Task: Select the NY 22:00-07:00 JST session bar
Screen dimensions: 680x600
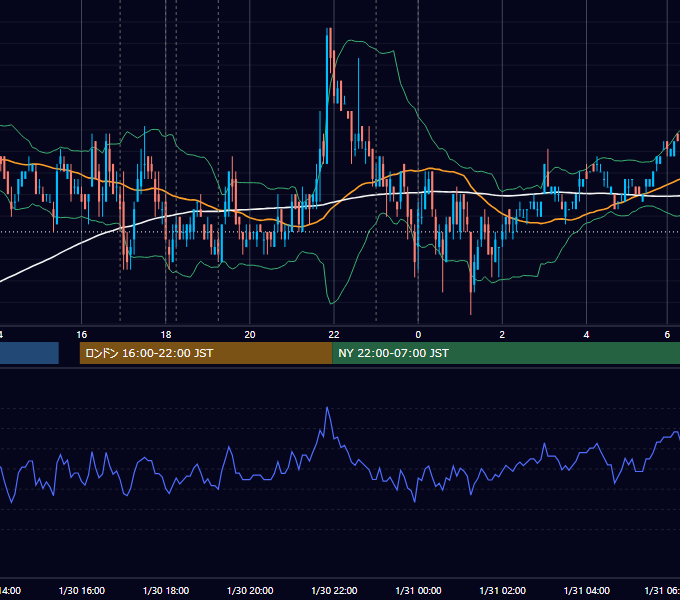Action: click(506, 353)
